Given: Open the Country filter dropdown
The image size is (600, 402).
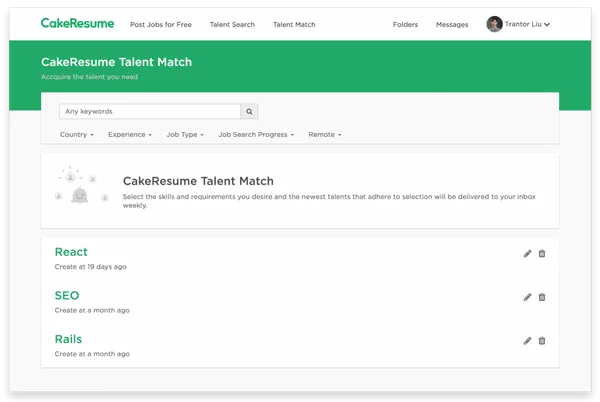Looking at the screenshot, I should click(77, 135).
